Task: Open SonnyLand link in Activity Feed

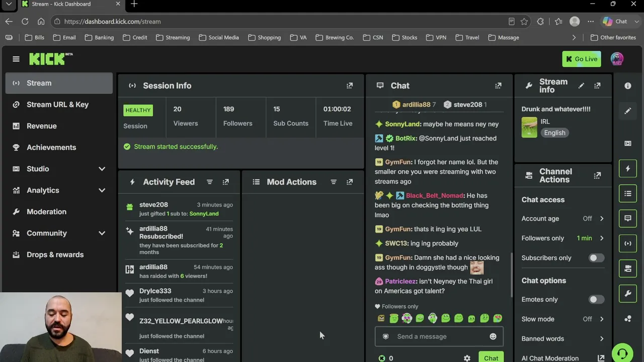Action: 204,214
